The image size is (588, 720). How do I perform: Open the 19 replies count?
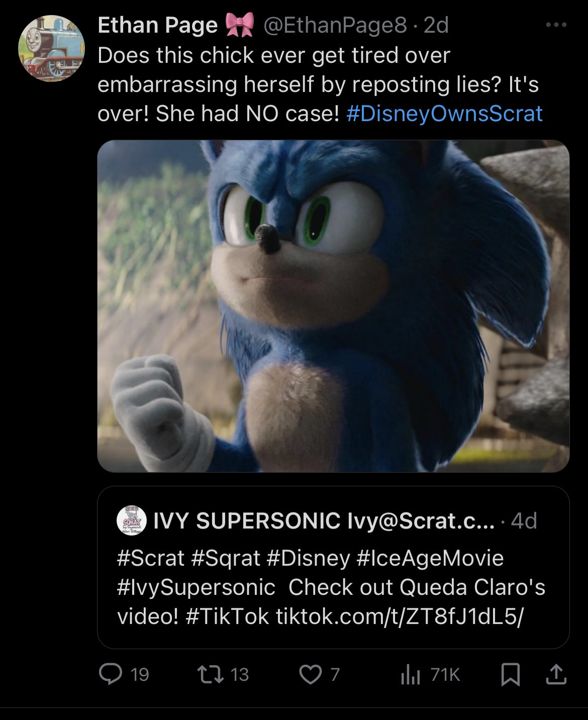[x=139, y=674]
